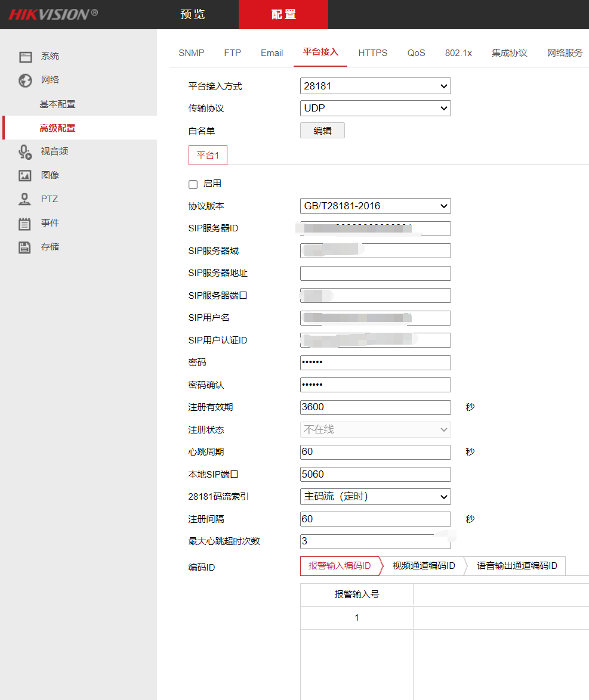Select the PTZ joystick icon
This screenshot has height=700, width=589.
(x=25, y=199)
